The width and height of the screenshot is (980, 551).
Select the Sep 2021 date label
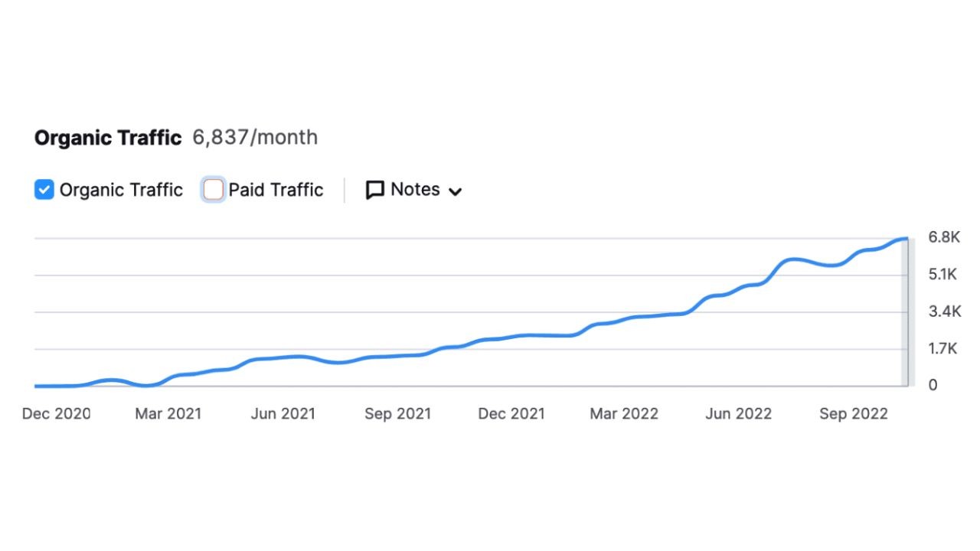(397, 414)
